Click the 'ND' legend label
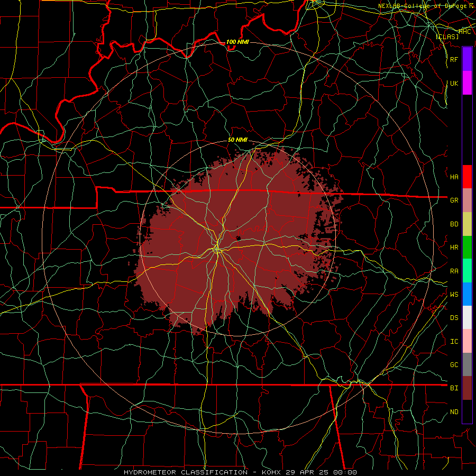Image resolution: width=476 pixels, height=476 pixels. pos(454,412)
